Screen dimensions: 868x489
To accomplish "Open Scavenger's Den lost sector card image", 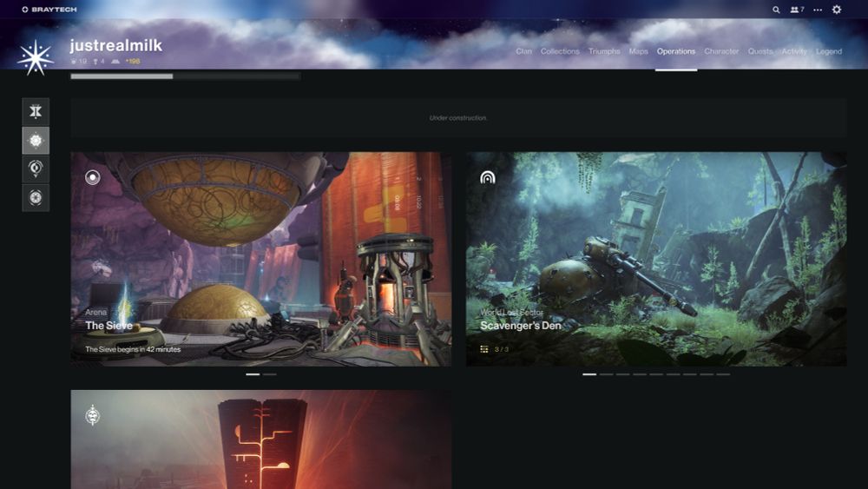I will [x=656, y=259].
